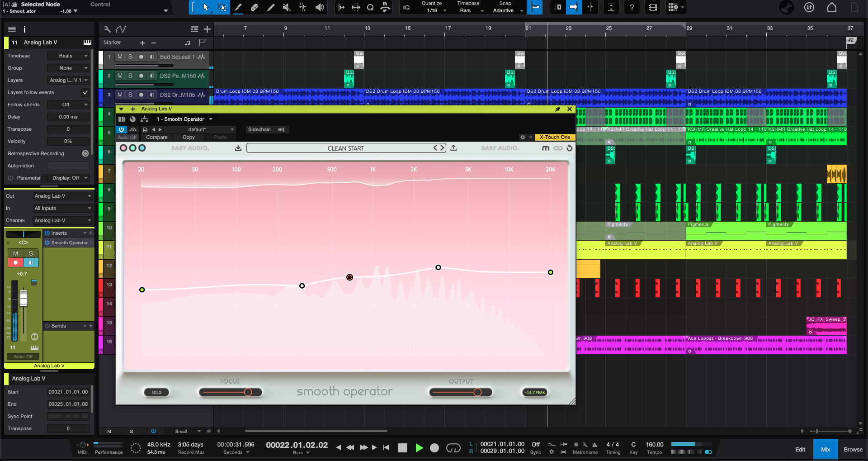Toggle the Inserts power button in the channel

click(x=47, y=233)
